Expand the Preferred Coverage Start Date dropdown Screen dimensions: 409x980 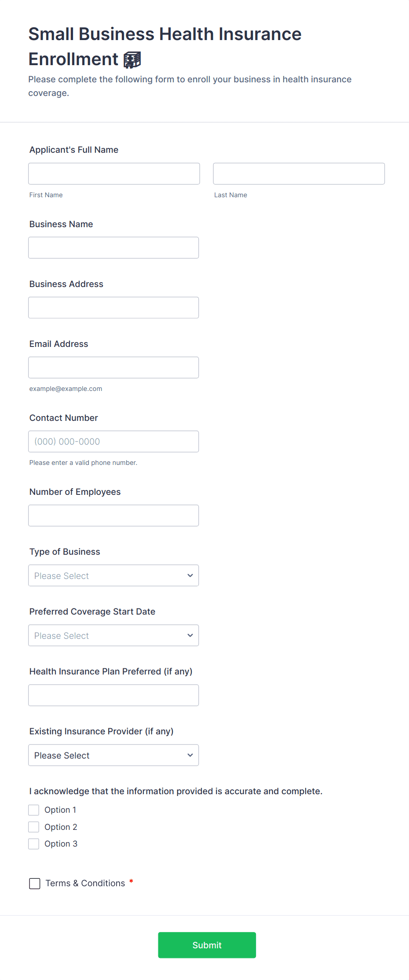click(x=113, y=635)
